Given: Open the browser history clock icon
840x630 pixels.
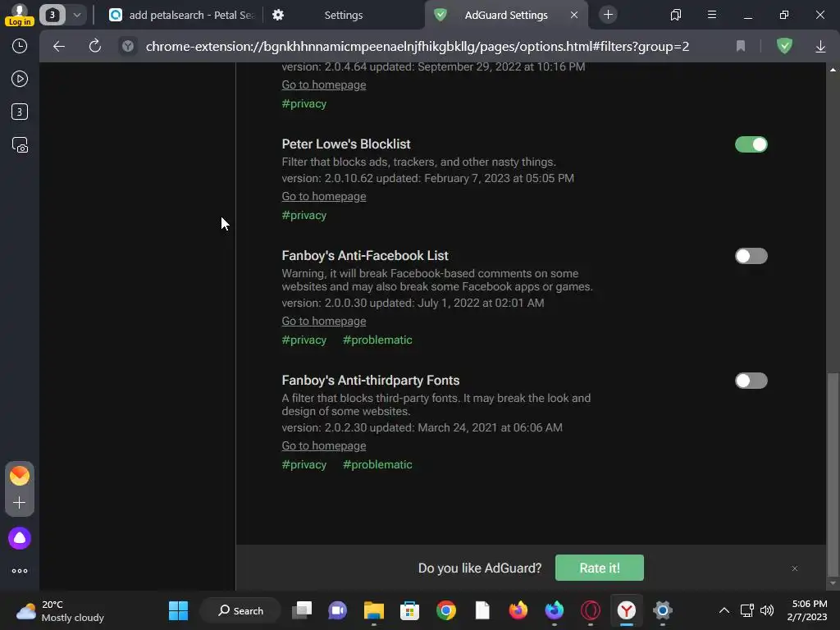Looking at the screenshot, I should pyautogui.click(x=20, y=46).
